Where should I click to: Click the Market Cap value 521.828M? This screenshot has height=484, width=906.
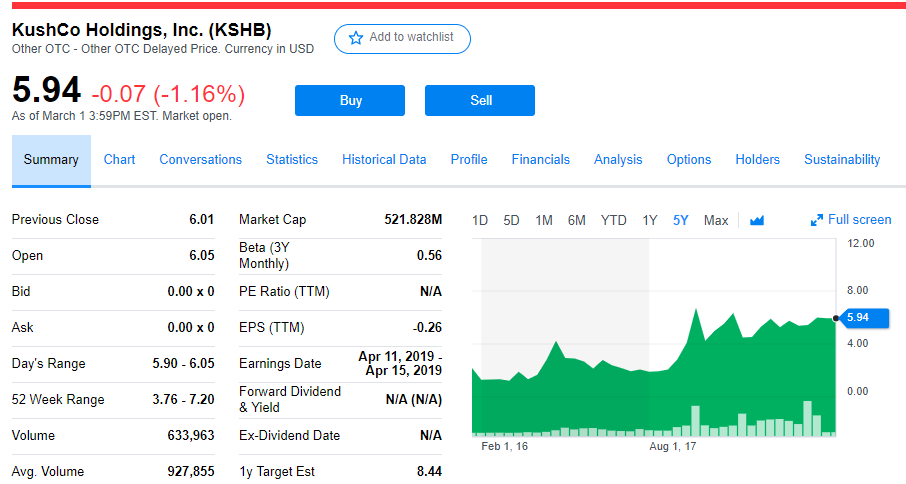coord(413,219)
